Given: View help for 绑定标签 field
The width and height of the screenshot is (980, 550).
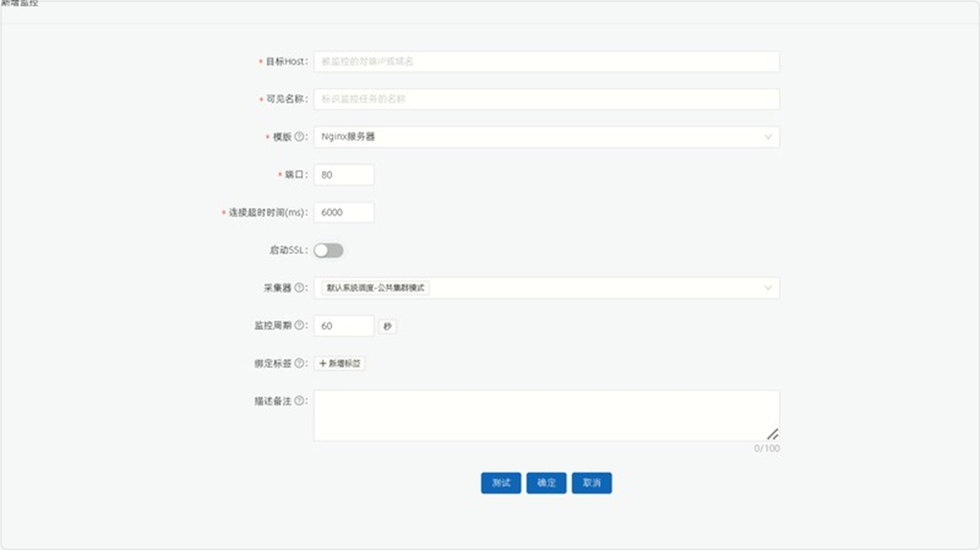Looking at the screenshot, I should (300, 364).
